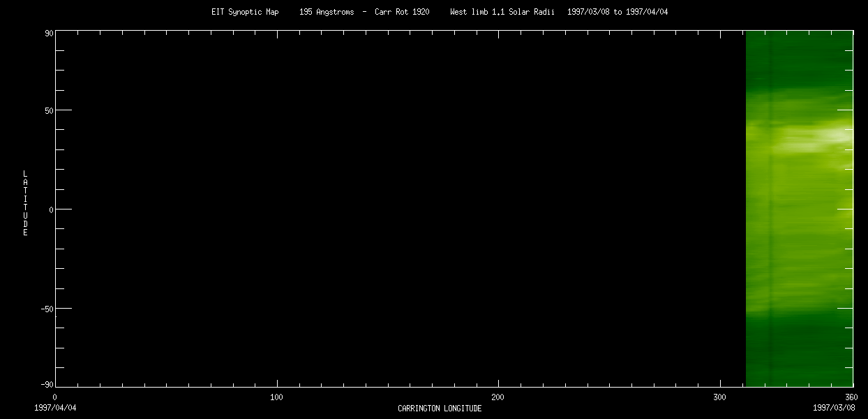The image size is (868, 419).
Task: Pick the 0 latitude tick label
Action: point(51,209)
